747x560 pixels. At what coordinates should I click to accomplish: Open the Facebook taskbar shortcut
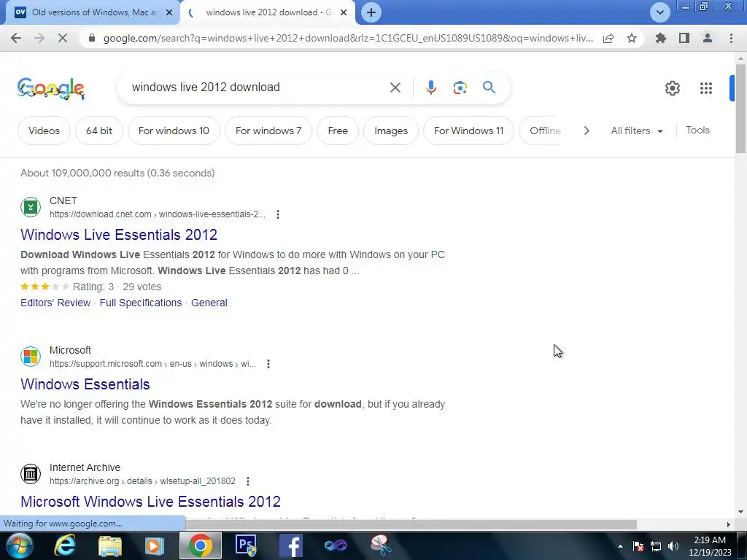pos(290,545)
